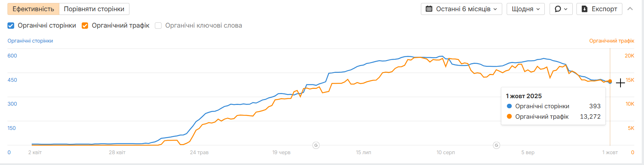Viewport: 644px width, 165px height.
Task: Collapse the chart panel with the chevron-up icon
Action: [x=630, y=9]
